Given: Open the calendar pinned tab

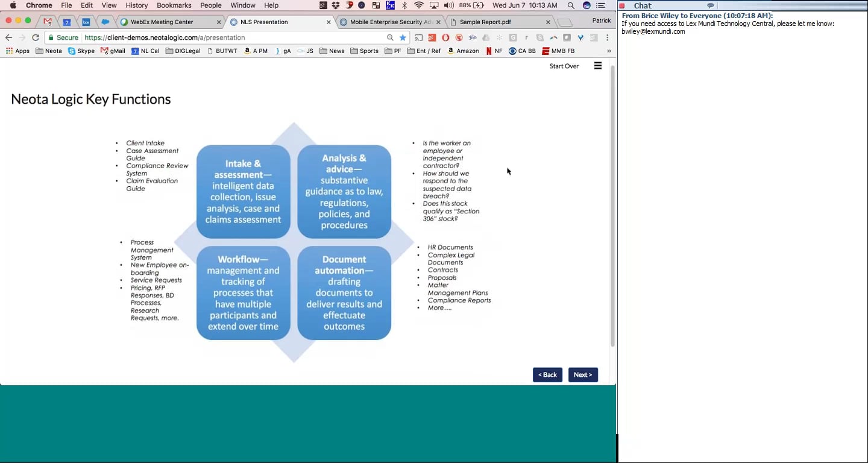Looking at the screenshot, I should tap(67, 22).
